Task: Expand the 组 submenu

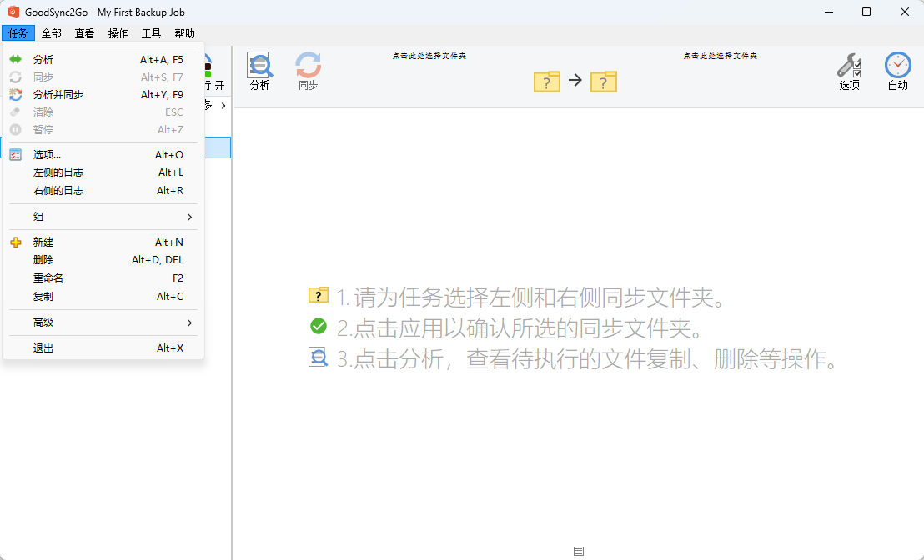Action: (103, 217)
